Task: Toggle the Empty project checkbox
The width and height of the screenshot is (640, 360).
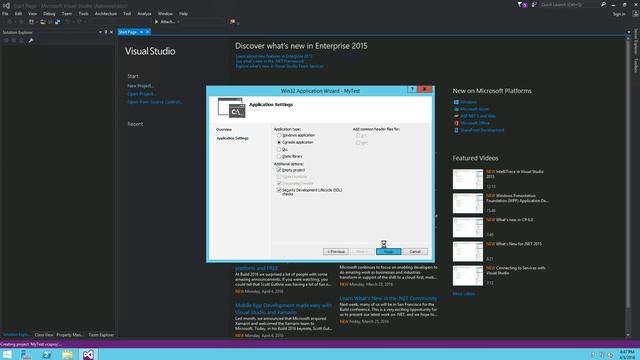Action: click(x=279, y=170)
